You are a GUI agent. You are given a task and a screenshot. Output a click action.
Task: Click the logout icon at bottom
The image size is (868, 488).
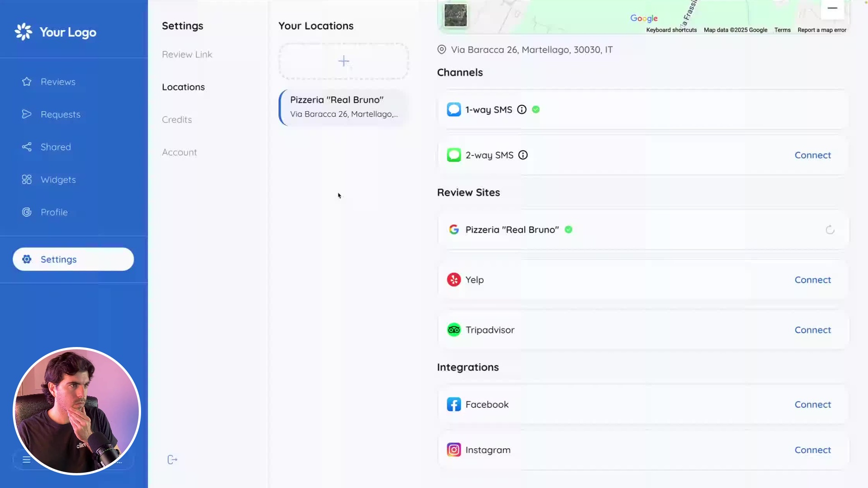(172, 460)
